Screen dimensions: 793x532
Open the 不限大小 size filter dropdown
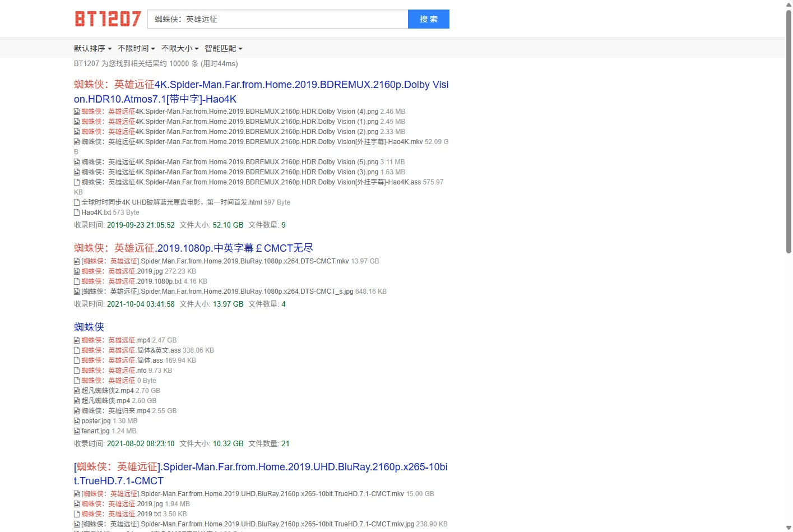click(180, 48)
